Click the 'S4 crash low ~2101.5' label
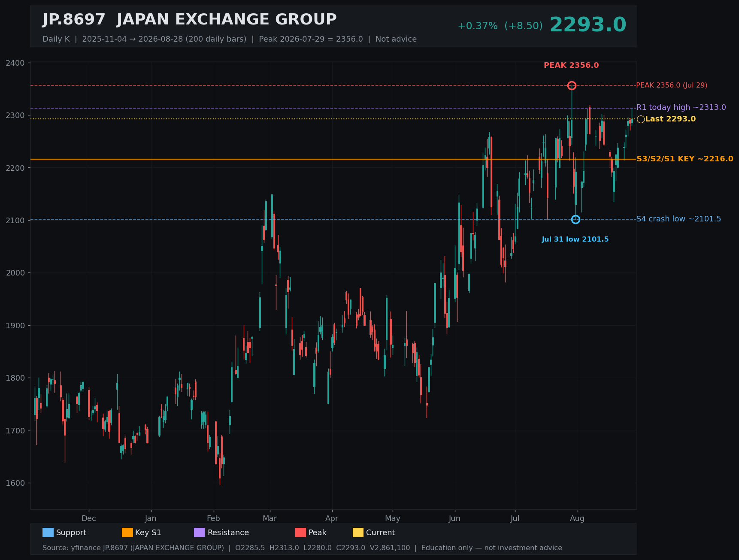 pos(678,219)
